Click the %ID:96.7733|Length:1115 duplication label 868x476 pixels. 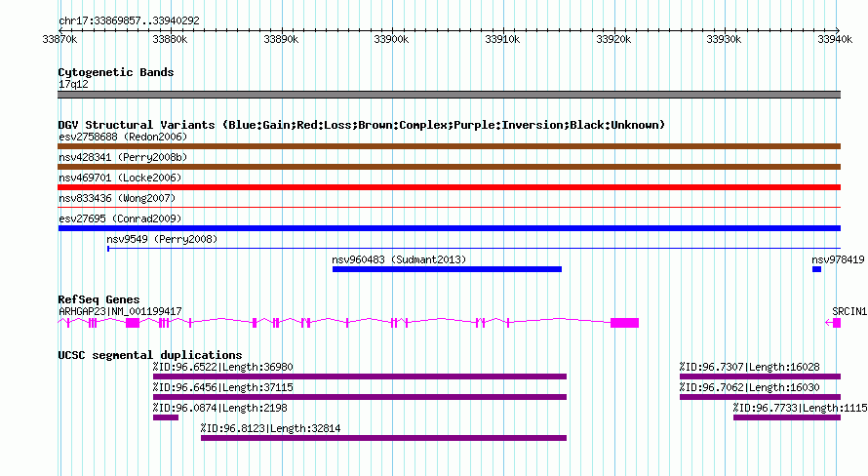[x=801, y=408]
